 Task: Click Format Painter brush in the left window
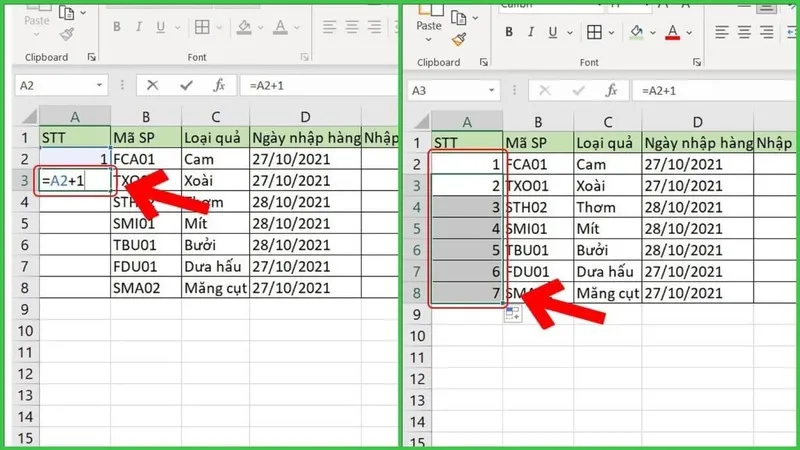(x=67, y=34)
